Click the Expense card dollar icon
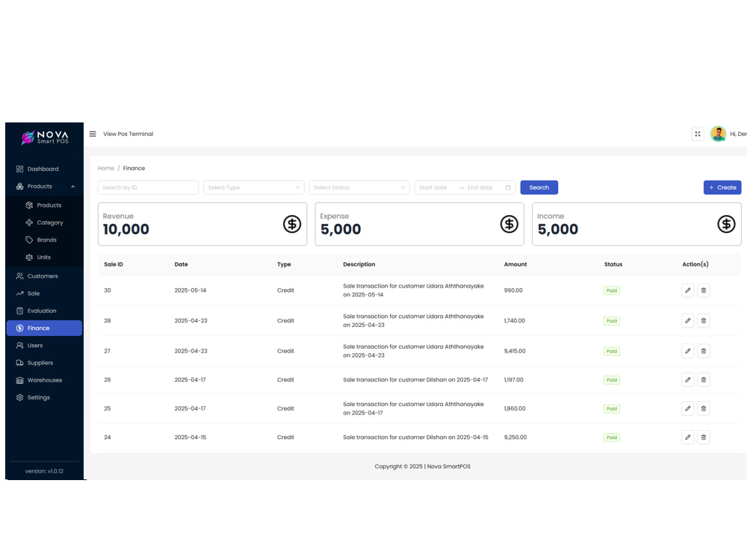 pos(509,224)
